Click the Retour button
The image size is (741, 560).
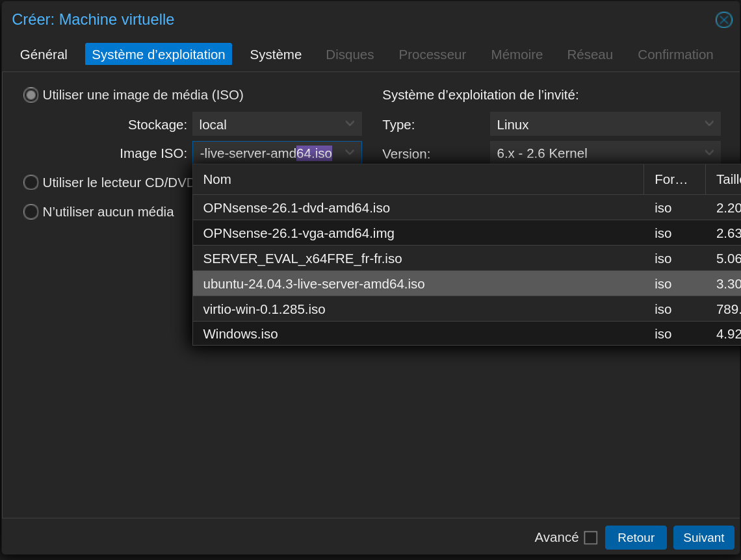(636, 538)
